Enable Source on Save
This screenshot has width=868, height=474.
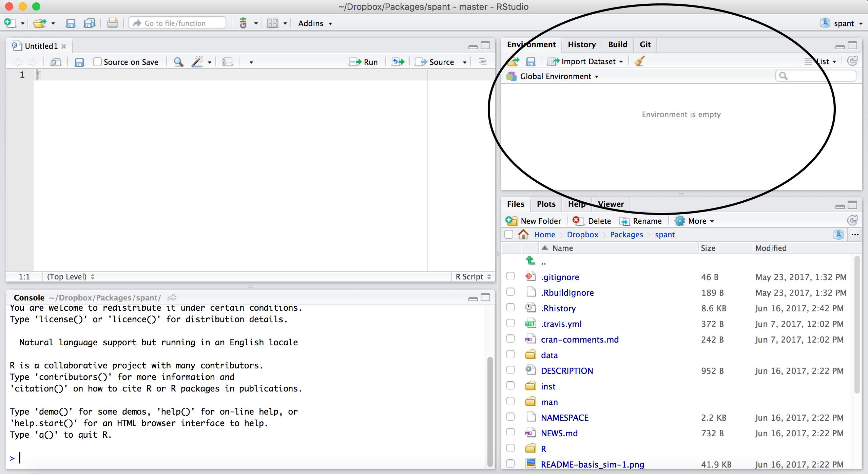coord(97,62)
